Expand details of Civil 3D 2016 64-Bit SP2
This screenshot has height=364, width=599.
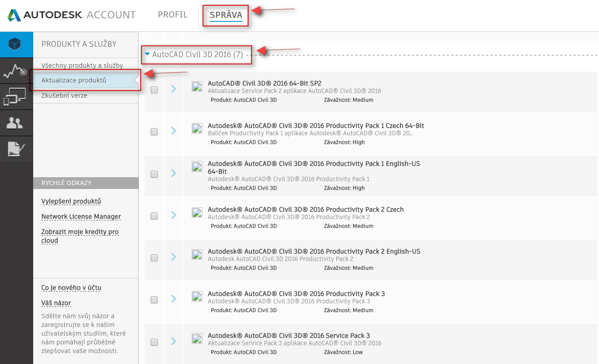click(174, 89)
